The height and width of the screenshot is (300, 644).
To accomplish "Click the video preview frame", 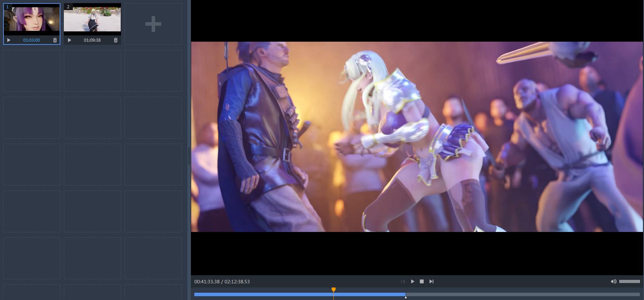I will [417, 137].
